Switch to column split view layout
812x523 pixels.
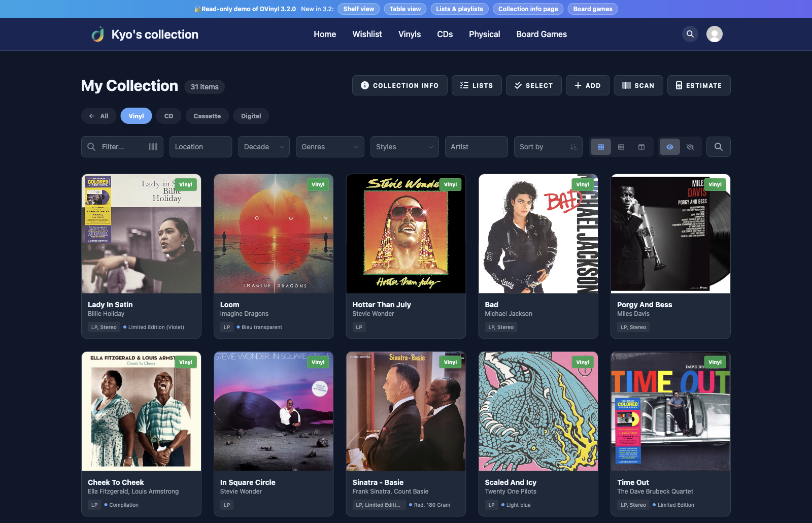click(641, 147)
